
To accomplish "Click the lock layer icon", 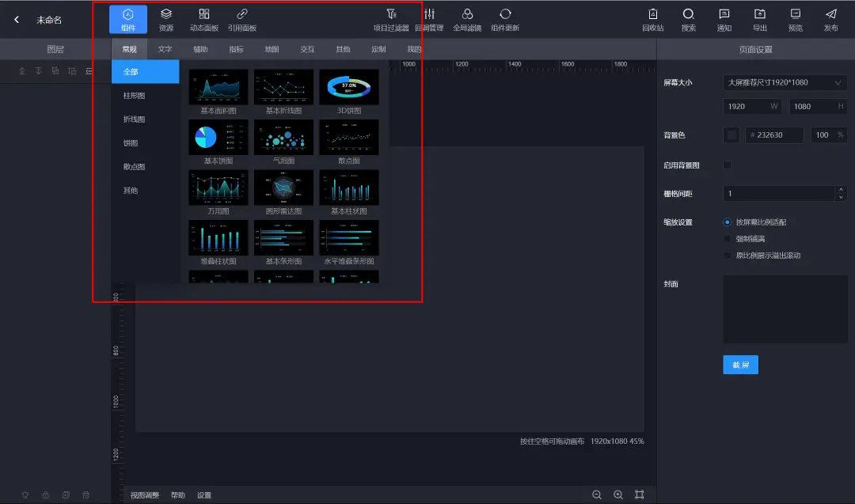I will coord(46,495).
